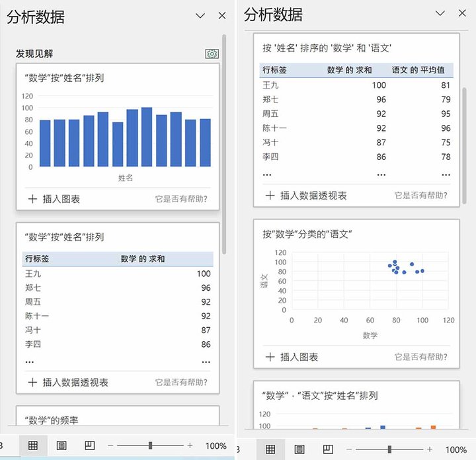
Task: Expand task pane options chevron in right 分析数据 pane
Action: coord(440,13)
